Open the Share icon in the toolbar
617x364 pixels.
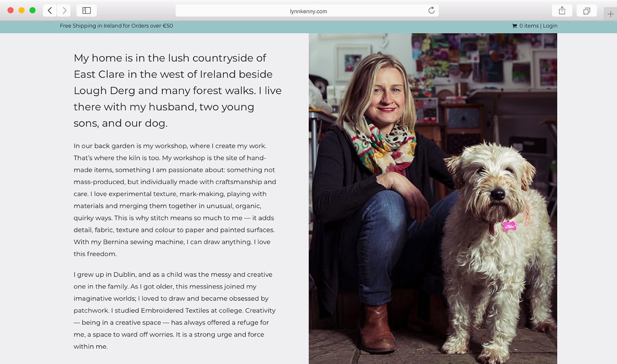(x=562, y=10)
